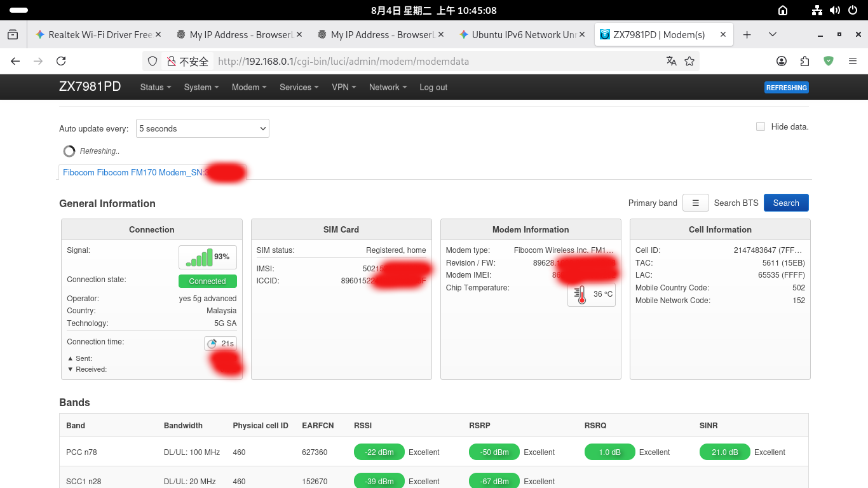
Task: Toggle the Hide data checkbox
Action: point(761,126)
